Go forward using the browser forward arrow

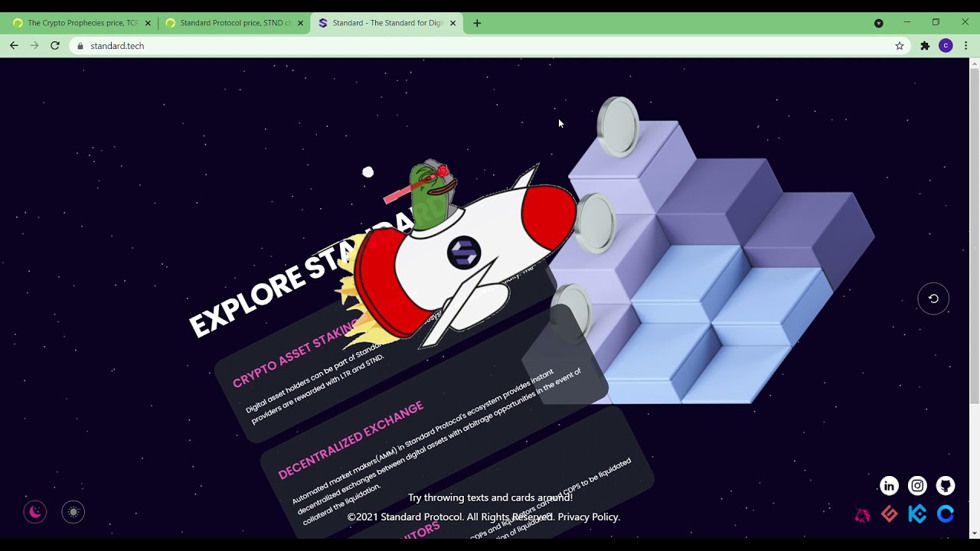[34, 46]
